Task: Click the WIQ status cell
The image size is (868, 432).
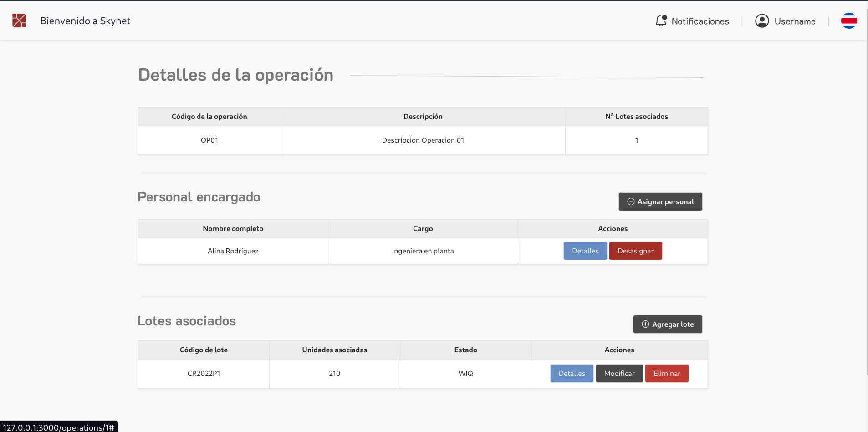Action: coord(465,374)
